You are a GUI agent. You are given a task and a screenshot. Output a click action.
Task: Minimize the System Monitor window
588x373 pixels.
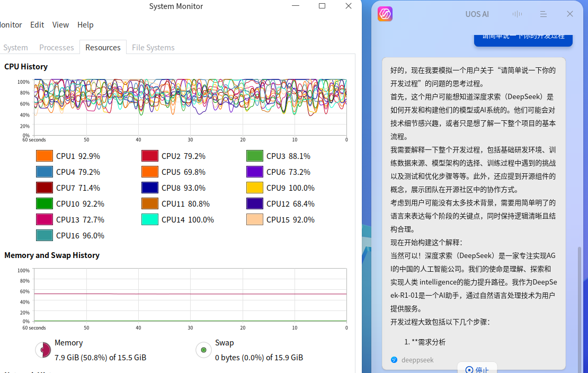296,6
